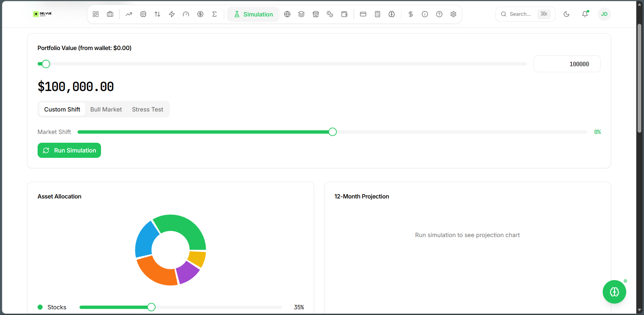Click the page vertical scrollbar thumb
Image resolution: width=644 pixels, height=315 pixels.
pos(639,78)
